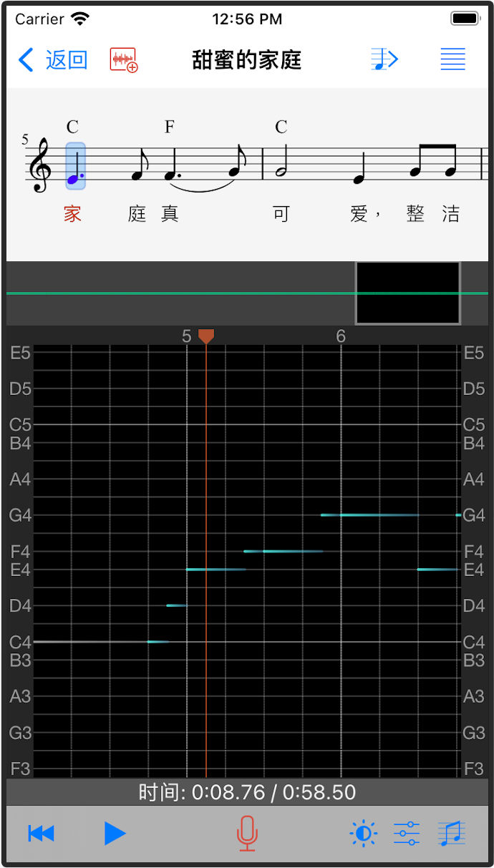The width and height of the screenshot is (494, 868).
Task: Toggle the brightness contrast icon
Action: pos(363,834)
